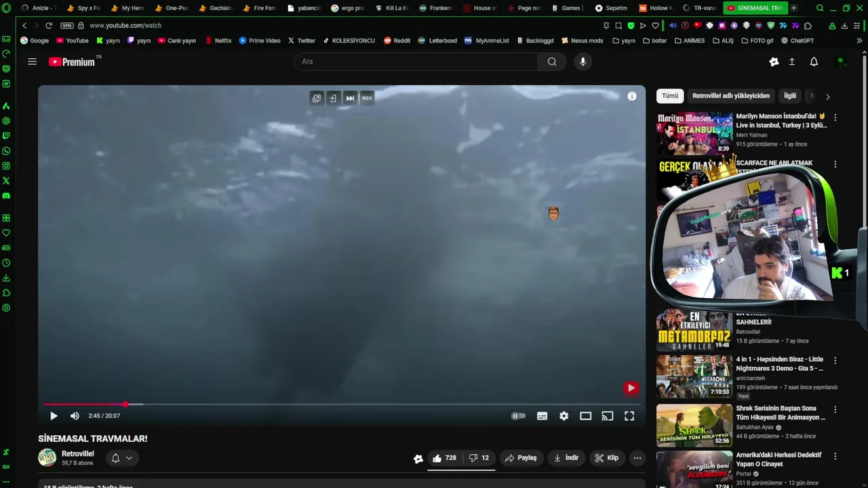Image resolution: width=868 pixels, height=488 pixels.
Task: Click the Retroville channel avatar
Action: pyautogui.click(x=47, y=458)
